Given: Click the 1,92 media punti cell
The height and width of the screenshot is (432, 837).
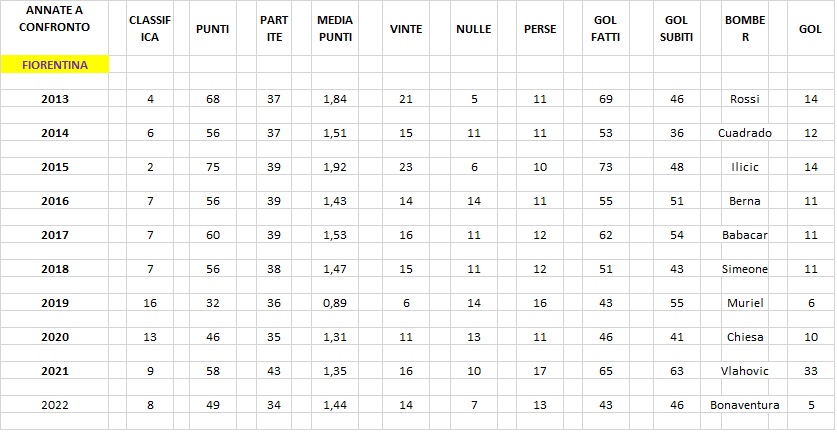Looking at the screenshot, I should pos(335,167).
